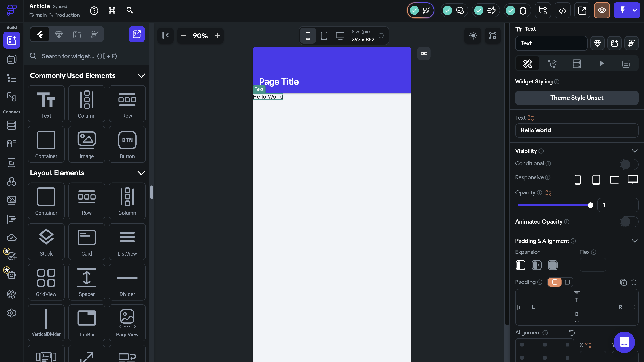Turn on Animated Opacity switch
This screenshot has width=644, height=362.
pos(629,222)
